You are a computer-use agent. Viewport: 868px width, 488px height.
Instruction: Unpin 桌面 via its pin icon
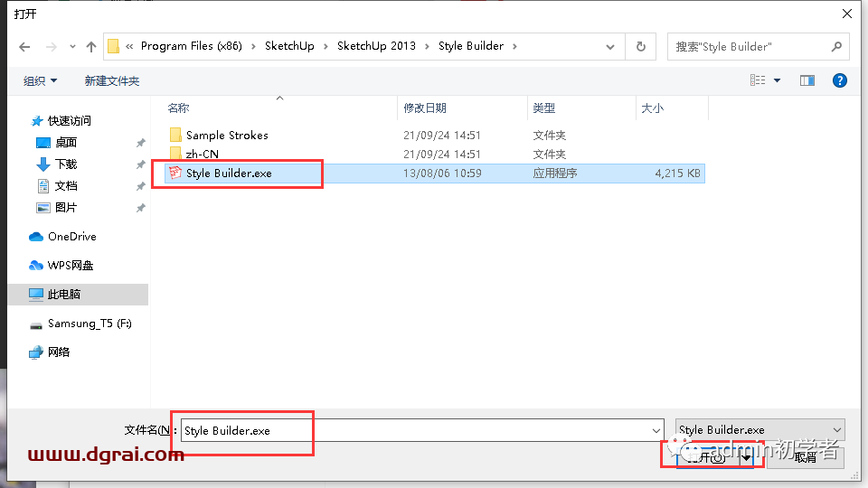point(141,143)
